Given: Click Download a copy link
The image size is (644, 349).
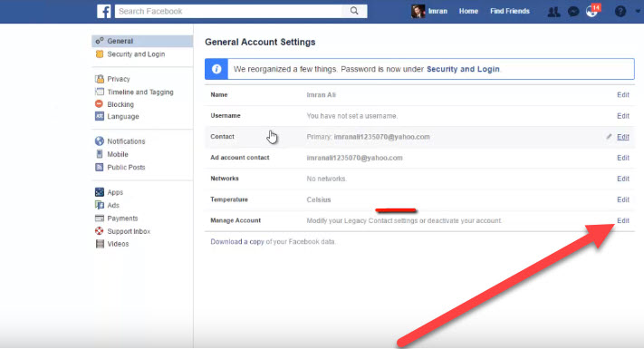Looking at the screenshot, I should coord(237,242).
